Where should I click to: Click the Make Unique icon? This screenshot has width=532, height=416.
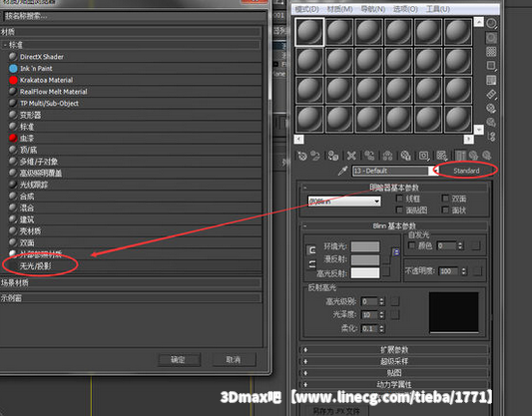387,156
